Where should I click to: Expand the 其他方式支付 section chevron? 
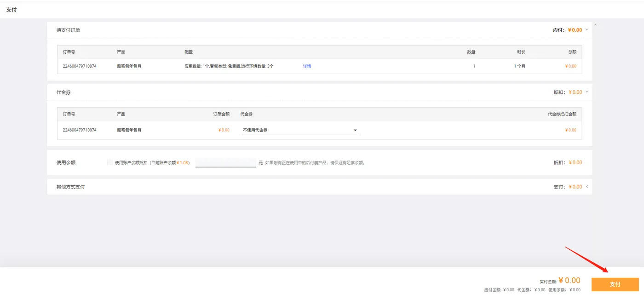tap(587, 187)
